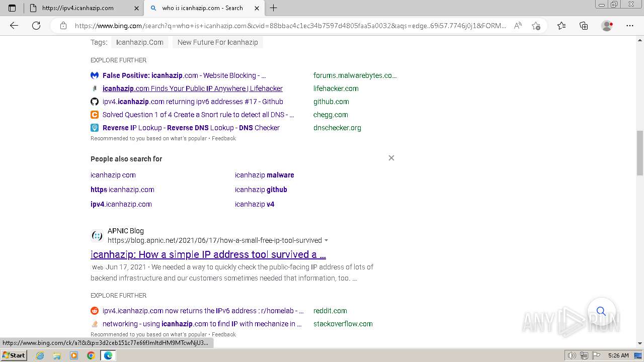Open the Favorites list

561,26
